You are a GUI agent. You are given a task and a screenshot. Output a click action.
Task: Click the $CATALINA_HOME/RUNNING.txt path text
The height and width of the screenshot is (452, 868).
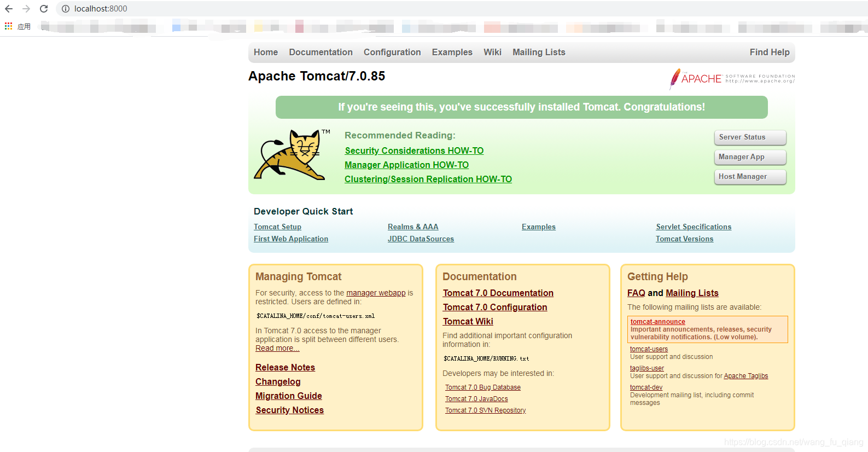point(486,358)
